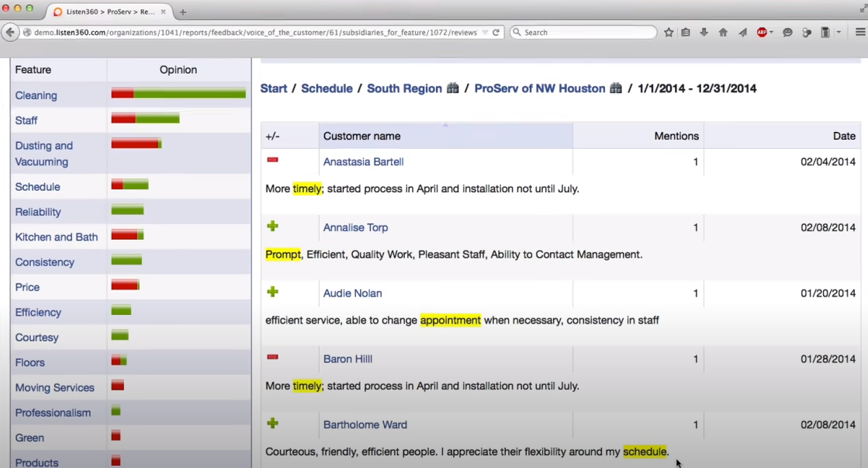Image resolution: width=868 pixels, height=468 pixels.
Task: Open customer Baron Hilll
Action: [x=348, y=359]
